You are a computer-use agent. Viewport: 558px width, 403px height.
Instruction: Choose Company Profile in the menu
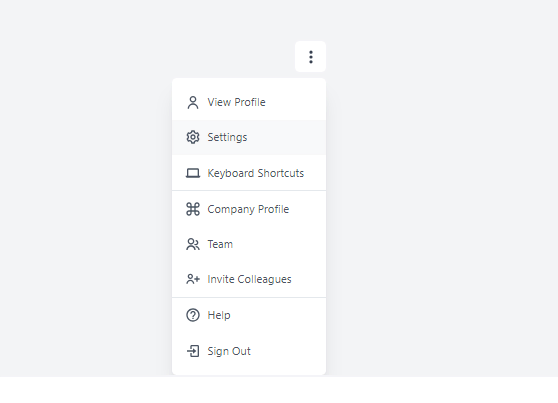(x=249, y=209)
